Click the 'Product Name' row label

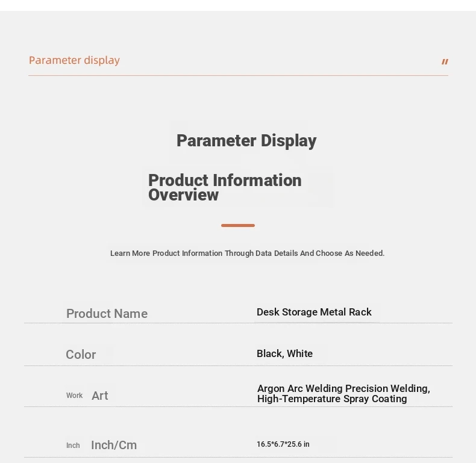[107, 314]
